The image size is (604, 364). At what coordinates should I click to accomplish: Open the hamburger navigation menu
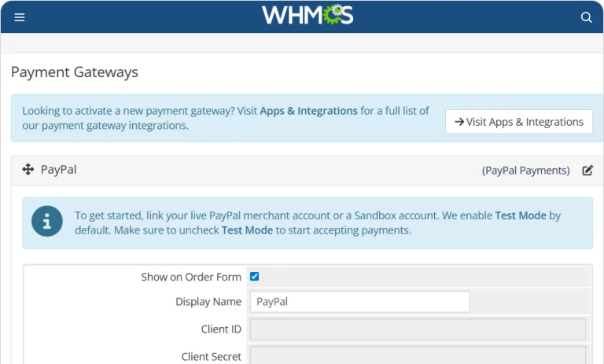pyautogui.click(x=19, y=17)
